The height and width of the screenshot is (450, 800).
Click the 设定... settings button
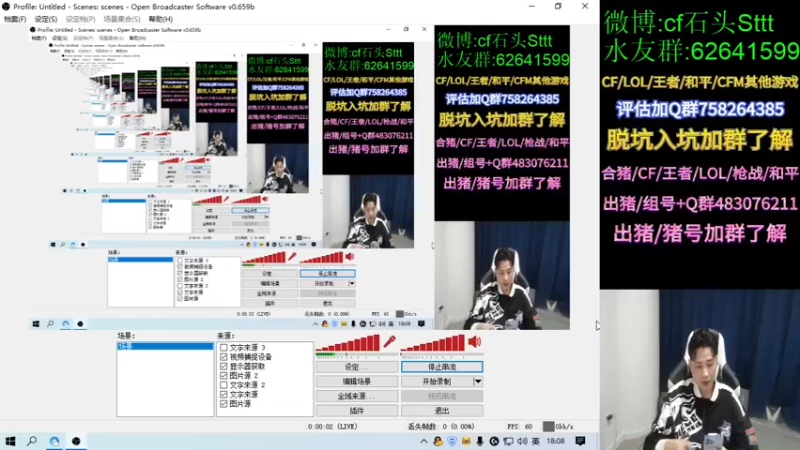pyautogui.click(x=357, y=367)
